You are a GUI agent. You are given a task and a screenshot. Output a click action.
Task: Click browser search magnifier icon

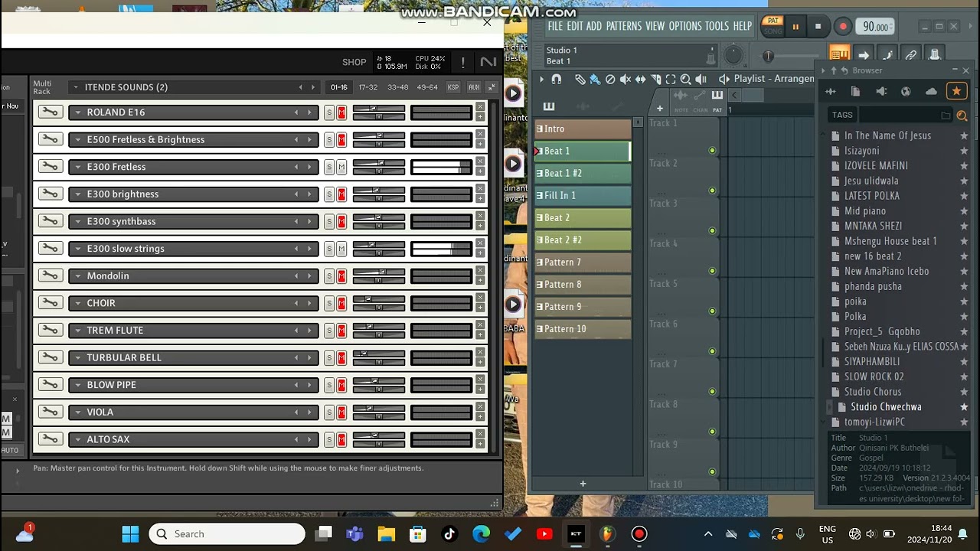pos(962,116)
